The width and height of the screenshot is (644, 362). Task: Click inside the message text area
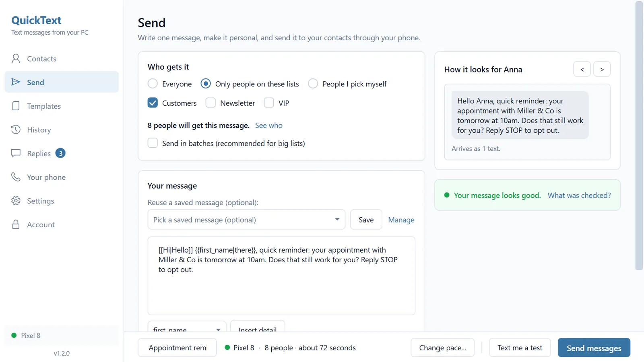click(x=281, y=276)
